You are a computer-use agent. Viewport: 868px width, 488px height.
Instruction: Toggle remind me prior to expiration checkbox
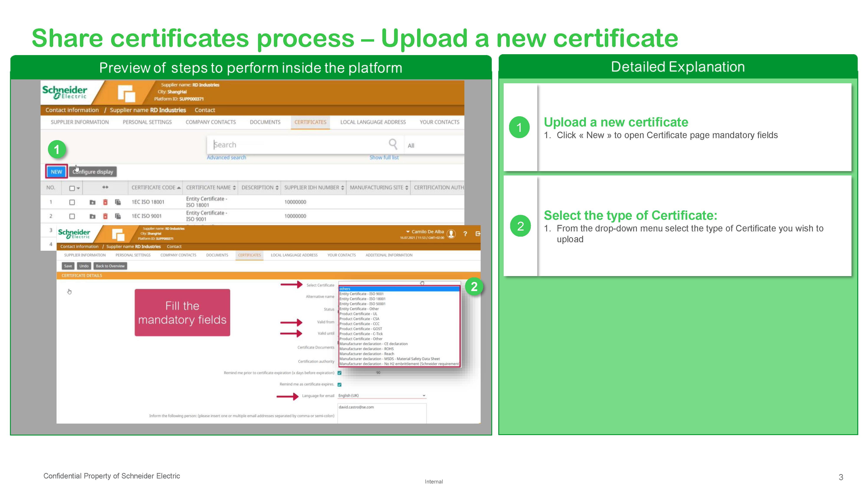pos(339,373)
